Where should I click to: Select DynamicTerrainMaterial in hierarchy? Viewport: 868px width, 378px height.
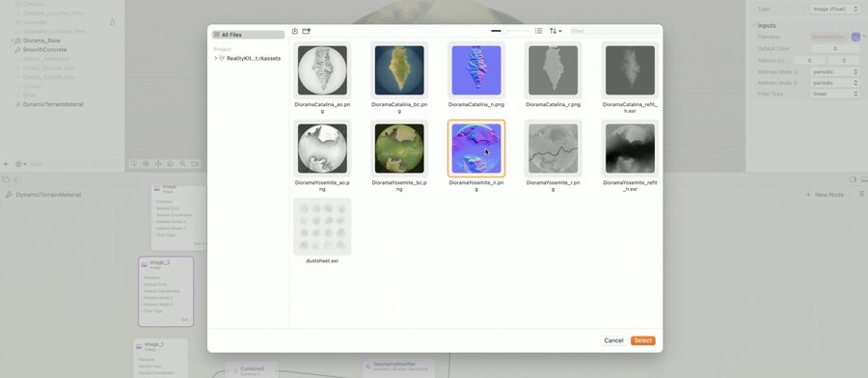[53, 104]
